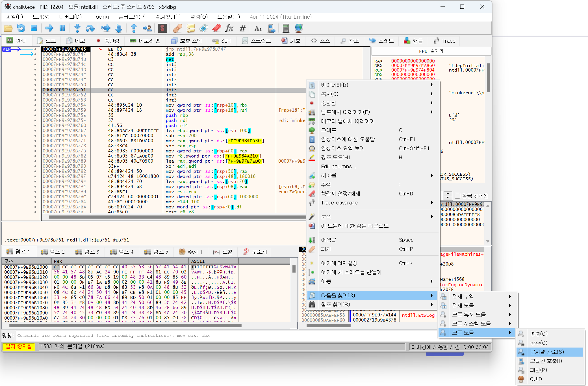Viewport: 588px width, 386px height.
Task: Check the 잠금 해제됨 checkbox
Action: (x=457, y=195)
